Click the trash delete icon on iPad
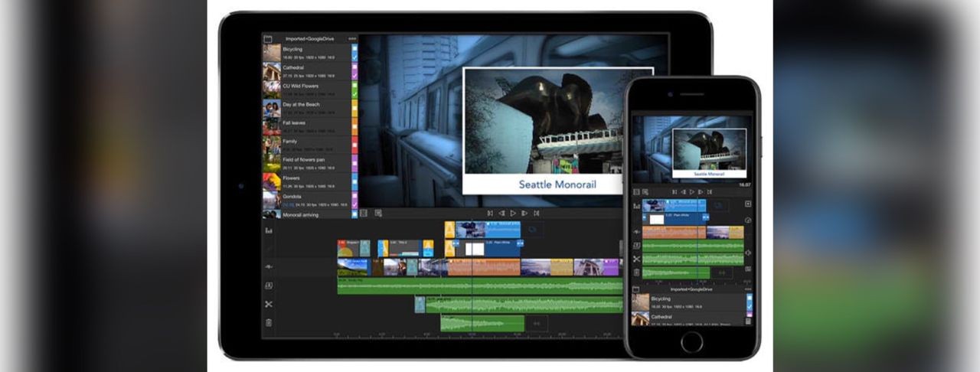Image resolution: width=980 pixels, height=372 pixels. pos(269,322)
